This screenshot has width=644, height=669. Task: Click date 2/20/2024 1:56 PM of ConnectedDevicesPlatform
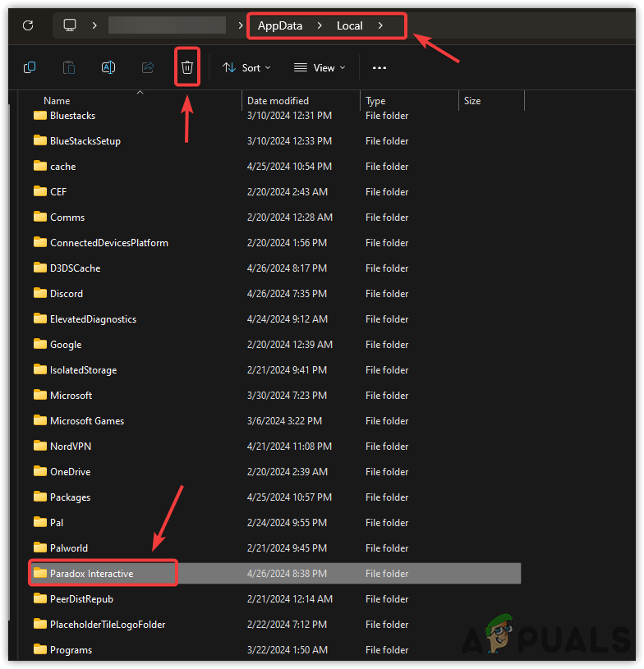coord(287,243)
